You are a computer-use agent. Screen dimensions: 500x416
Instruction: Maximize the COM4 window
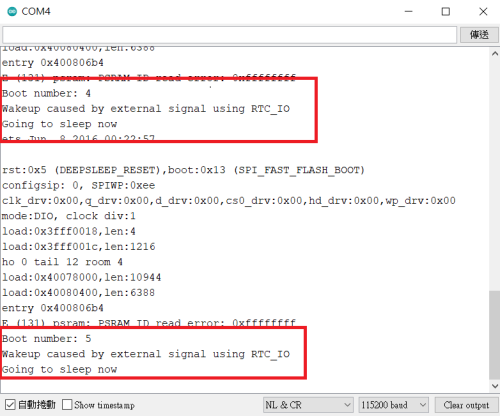point(446,12)
